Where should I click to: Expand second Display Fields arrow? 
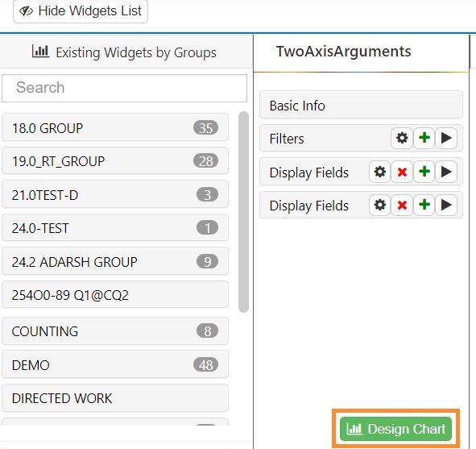click(x=446, y=205)
